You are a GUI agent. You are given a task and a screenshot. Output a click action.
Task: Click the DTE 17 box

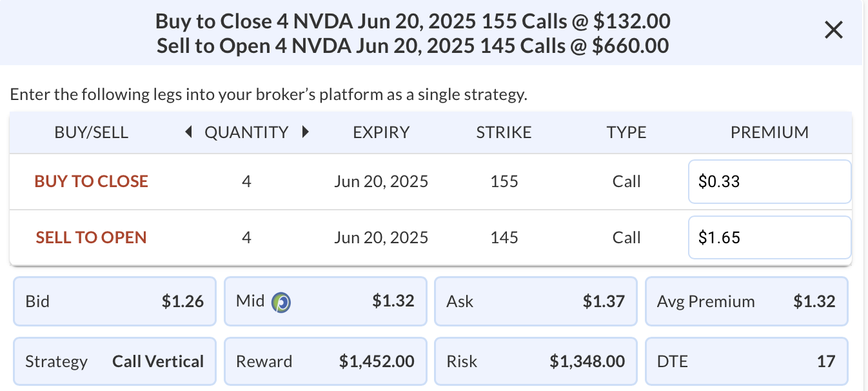click(x=747, y=361)
